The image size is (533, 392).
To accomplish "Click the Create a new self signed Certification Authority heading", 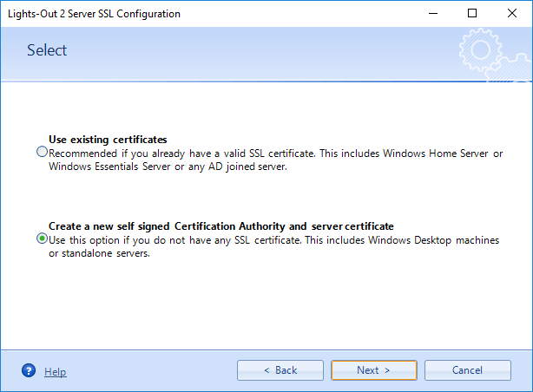I will click(x=221, y=226).
